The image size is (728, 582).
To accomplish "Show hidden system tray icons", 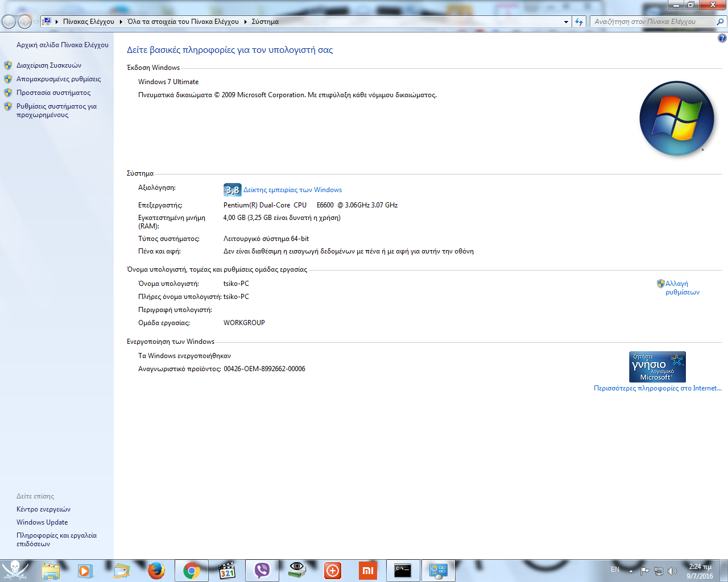I will 631,571.
